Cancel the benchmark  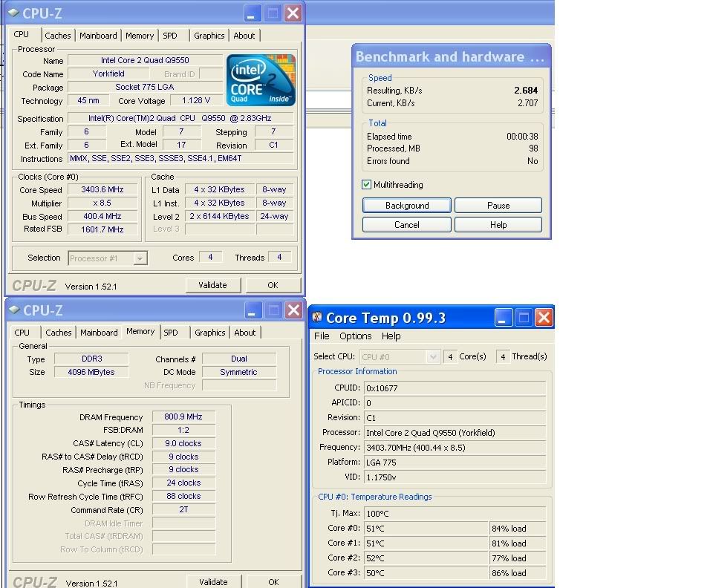click(407, 225)
